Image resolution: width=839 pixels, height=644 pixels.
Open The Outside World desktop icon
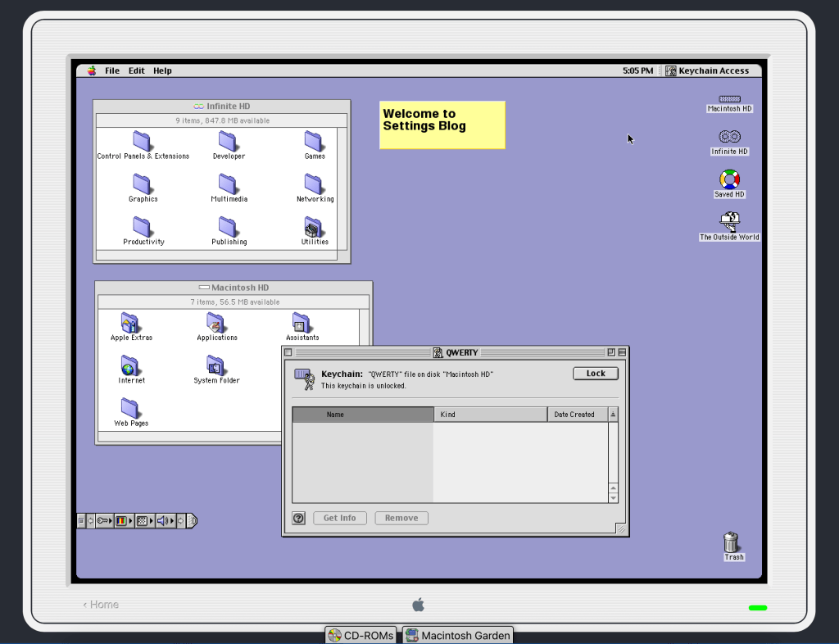pos(729,221)
